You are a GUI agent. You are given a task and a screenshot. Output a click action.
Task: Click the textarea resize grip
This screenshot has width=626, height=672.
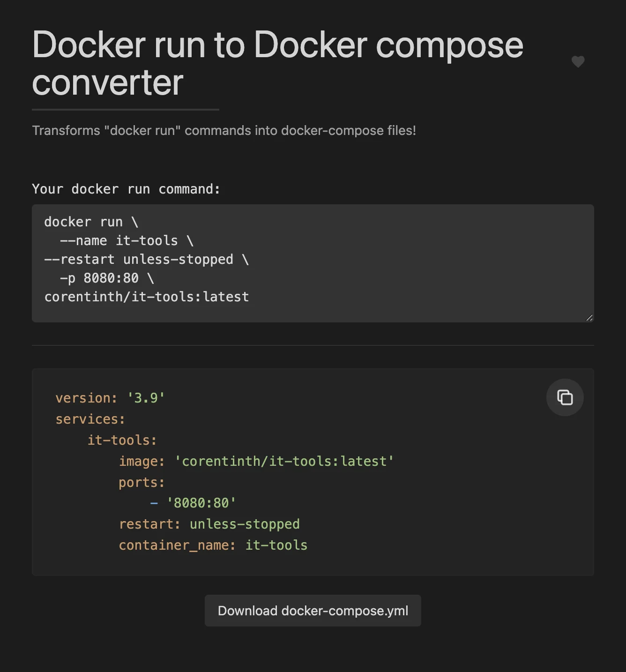click(x=589, y=317)
